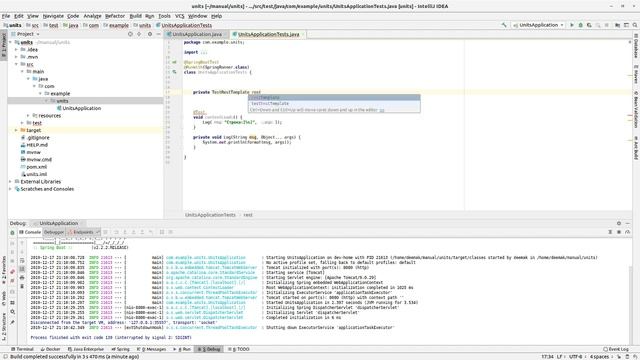Screen dimensions: 640x360
Task: Click the print icon in console toolbar
Action: coord(22,278)
